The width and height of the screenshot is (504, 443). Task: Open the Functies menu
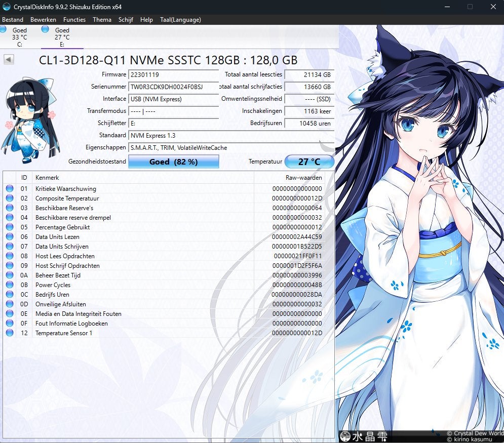click(x=74, y=20)
